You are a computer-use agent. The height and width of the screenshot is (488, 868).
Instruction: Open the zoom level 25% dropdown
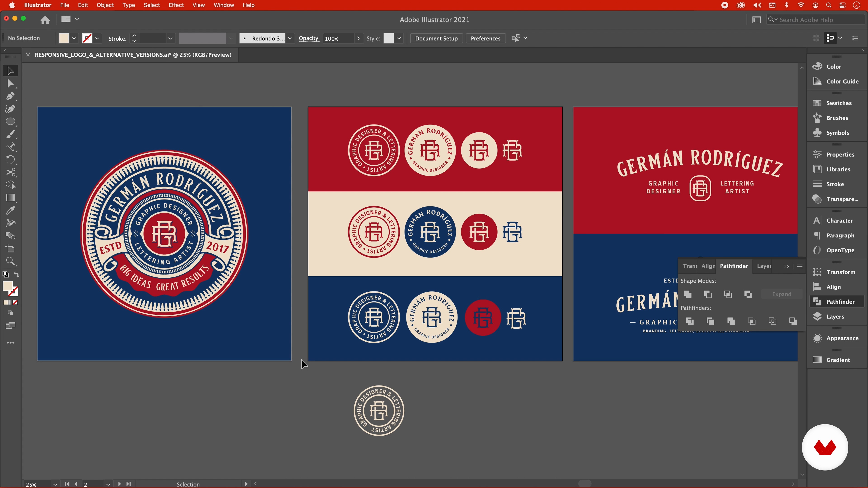pos(55,484)
